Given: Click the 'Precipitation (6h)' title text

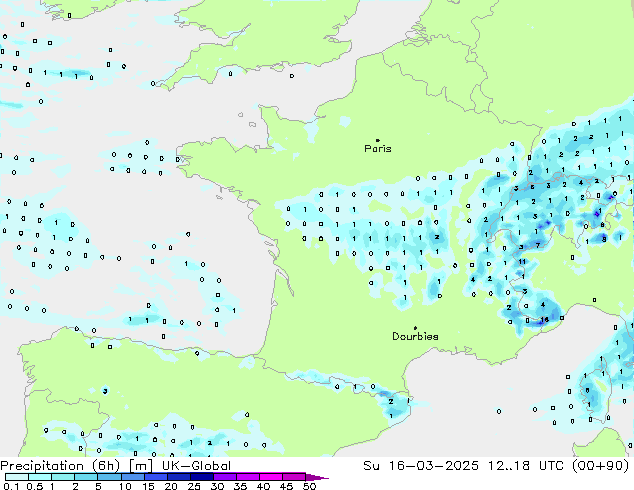Looking at the screenshot, I should tap(60, 466).
